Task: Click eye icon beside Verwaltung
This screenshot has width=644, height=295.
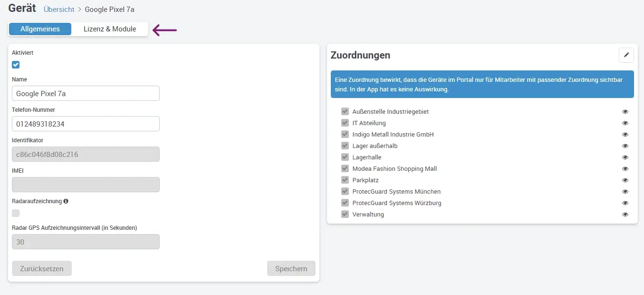Action: click(625, 215)
